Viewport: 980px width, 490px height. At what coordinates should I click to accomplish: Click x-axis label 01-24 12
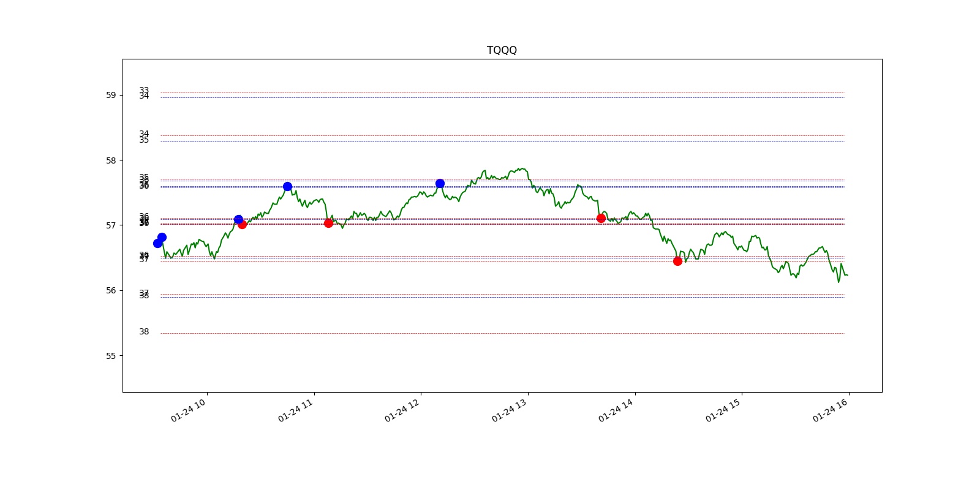(402, 410)
